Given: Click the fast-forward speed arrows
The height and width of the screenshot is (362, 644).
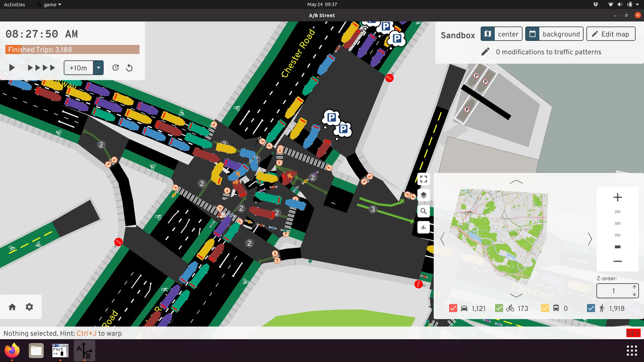Looking at the screenshot, I should (41, 68).
